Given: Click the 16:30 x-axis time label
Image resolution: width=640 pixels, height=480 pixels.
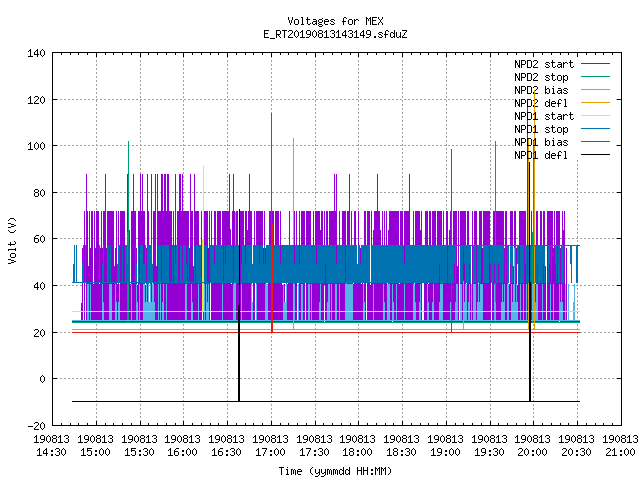Looking at the screenshot, I should coord(227,453).
